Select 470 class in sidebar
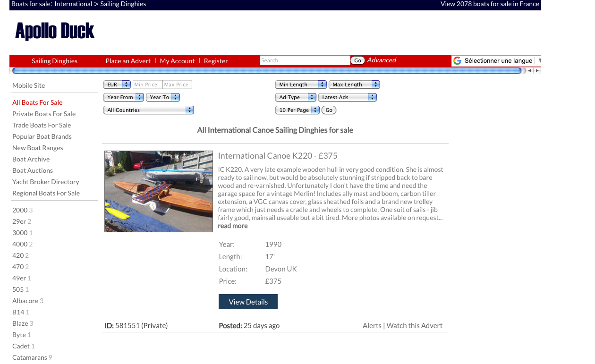This screenshot has width=595, height=364. pos(18,267)
